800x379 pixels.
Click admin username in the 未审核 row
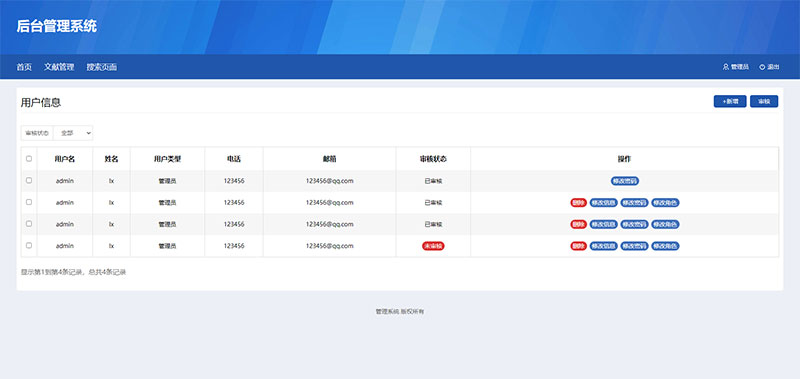(65, 246)
